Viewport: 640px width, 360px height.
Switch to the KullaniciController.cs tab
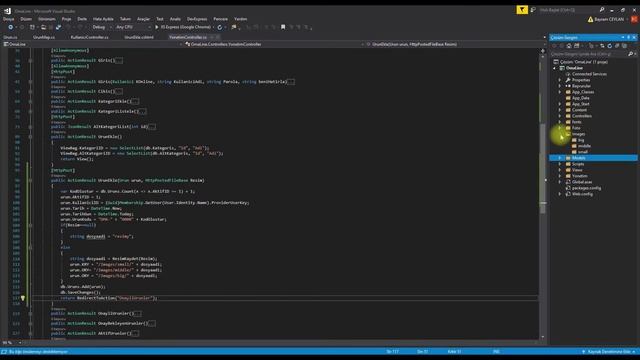[89, 37]
